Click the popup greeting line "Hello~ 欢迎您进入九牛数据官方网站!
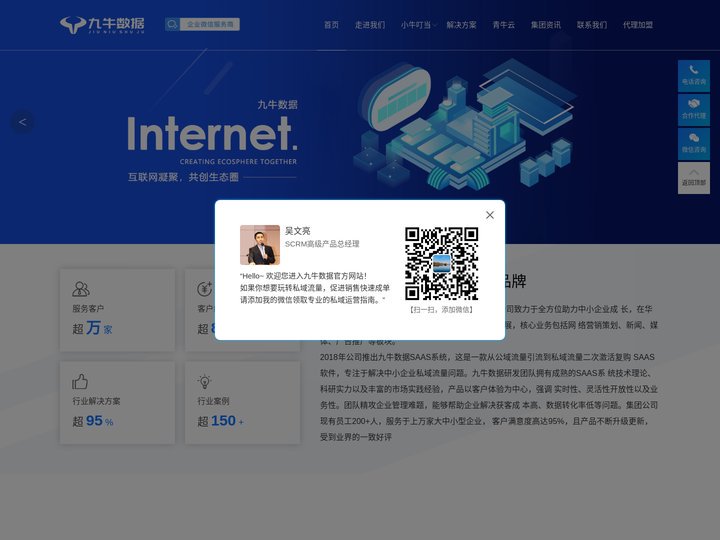The image size is (720, 540). pyautogui.click(x=303, y=276)
